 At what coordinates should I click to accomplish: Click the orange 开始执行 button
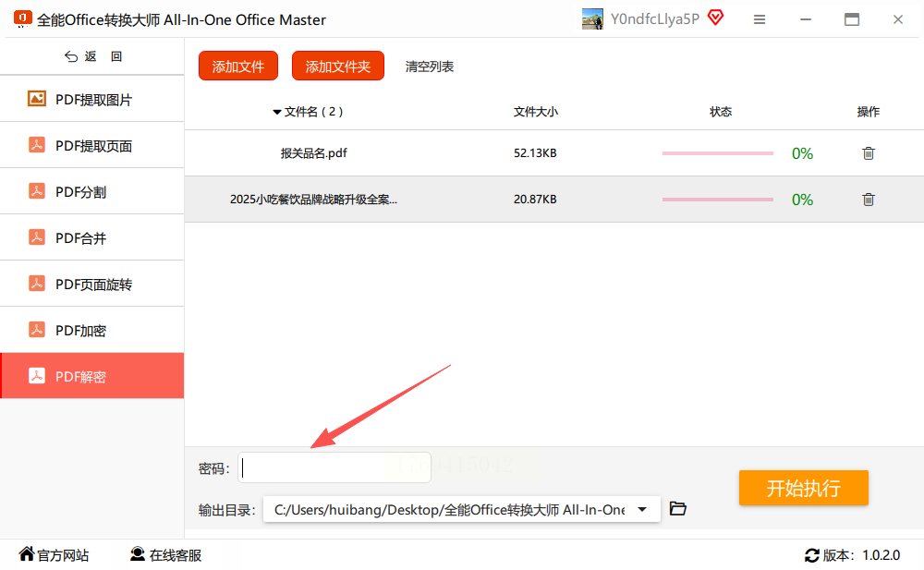tap(803, 488)
